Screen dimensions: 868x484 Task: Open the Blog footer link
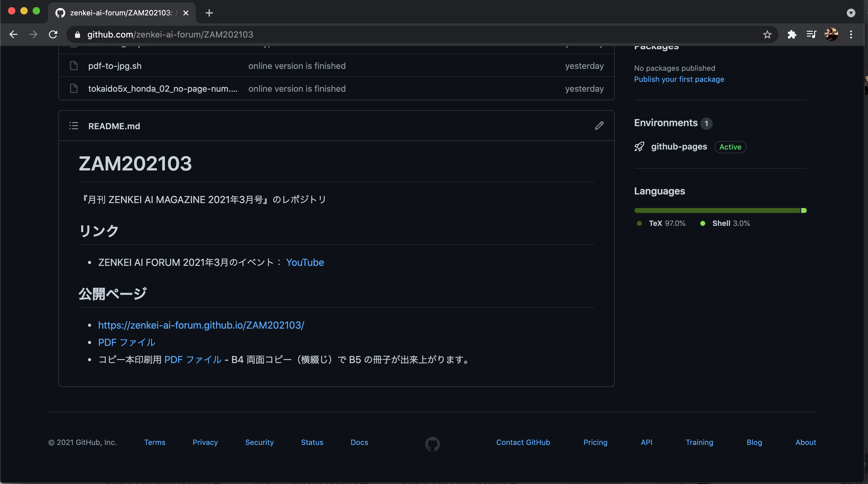pyautogui.click(x=754, y=442)
